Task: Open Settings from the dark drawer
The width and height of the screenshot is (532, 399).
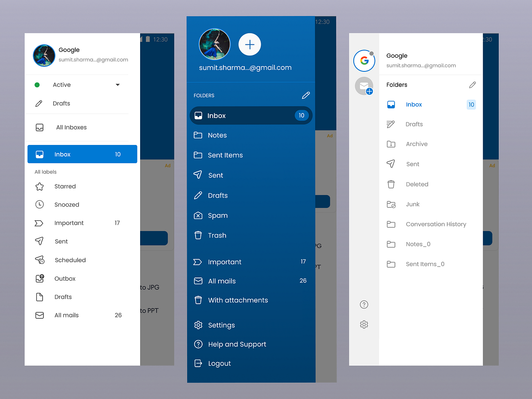Action: 221,325
